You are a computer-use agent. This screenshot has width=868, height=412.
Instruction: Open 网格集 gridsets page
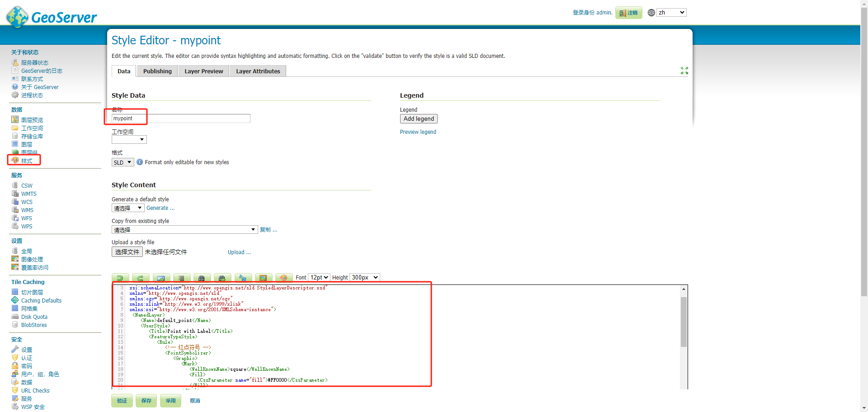[29, 309]
